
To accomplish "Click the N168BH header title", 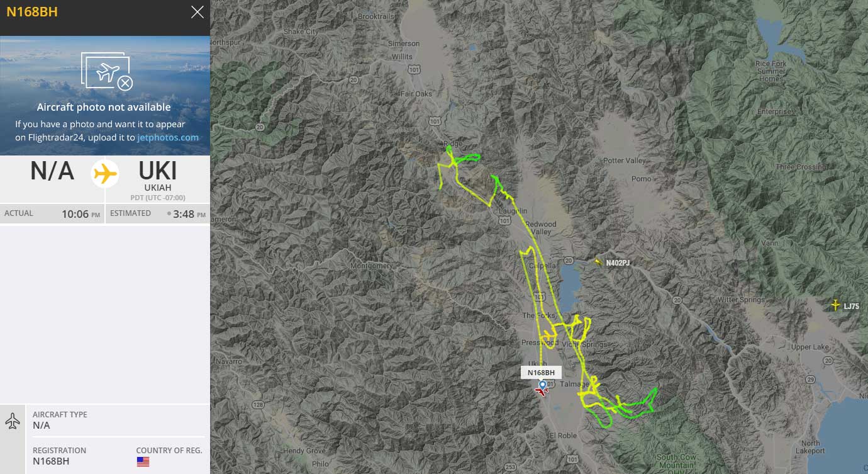I will [x=32, y=12].
